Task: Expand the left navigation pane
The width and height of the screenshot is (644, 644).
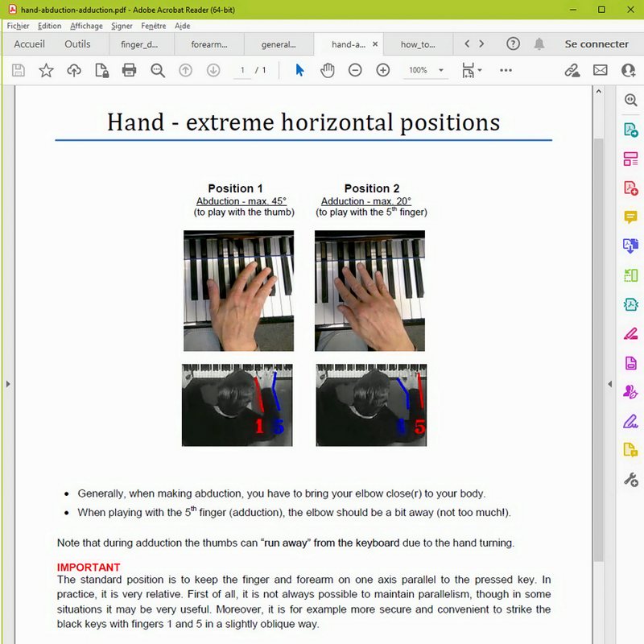Action: 8,384
